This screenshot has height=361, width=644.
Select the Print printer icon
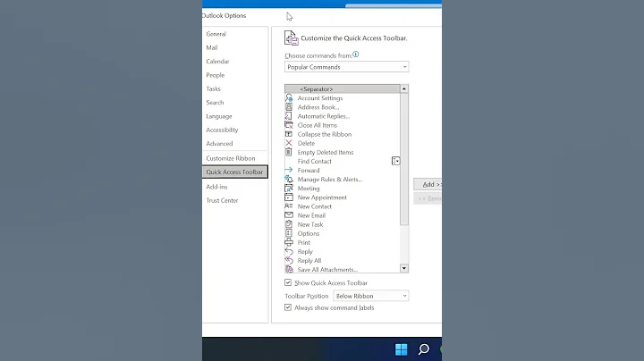pos(289,242)
